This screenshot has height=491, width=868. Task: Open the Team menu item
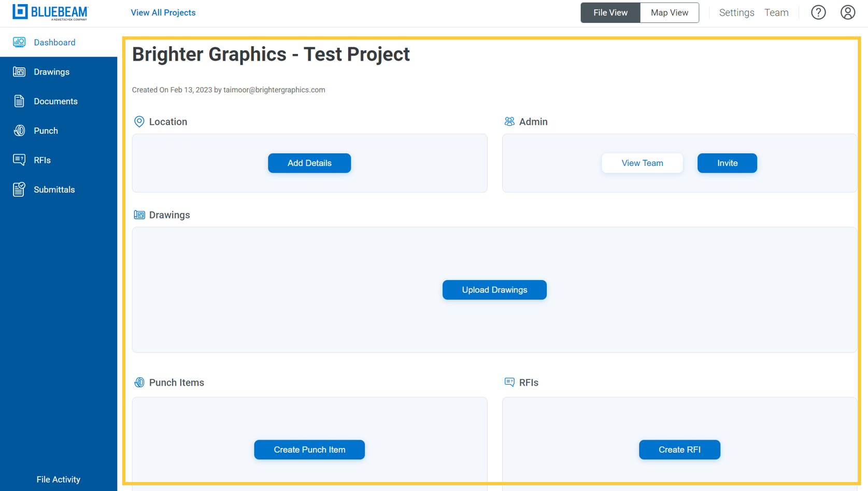point(776,12)
